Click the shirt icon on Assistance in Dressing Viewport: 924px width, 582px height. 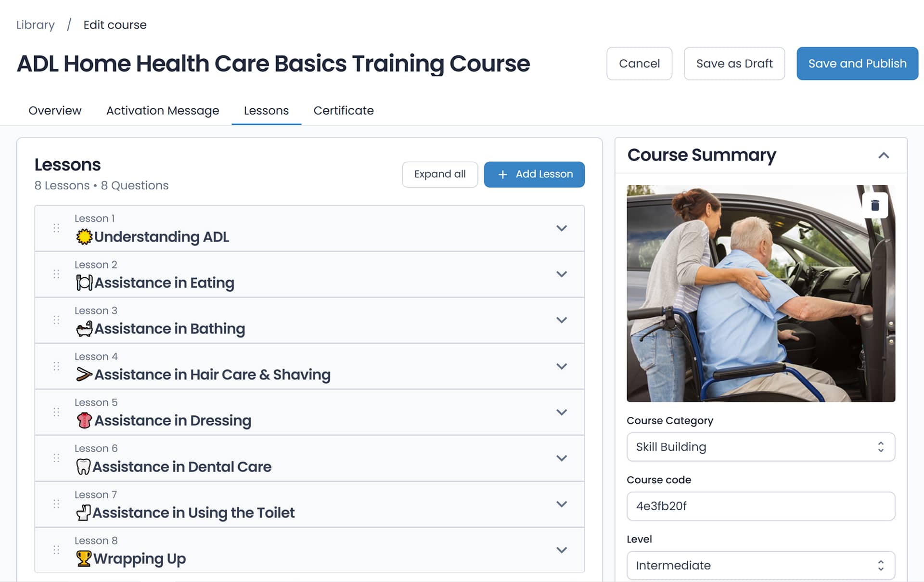pyautogui.click(x=84, y=420)
